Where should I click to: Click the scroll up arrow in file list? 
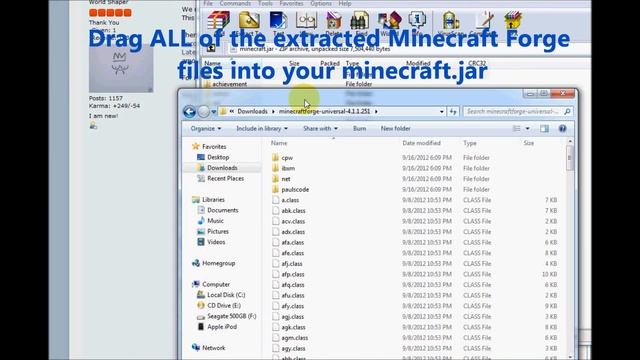tap(570, 142)
